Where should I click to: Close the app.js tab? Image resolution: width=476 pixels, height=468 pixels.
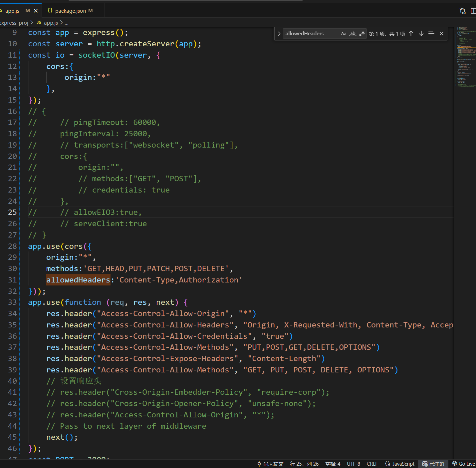36,11
